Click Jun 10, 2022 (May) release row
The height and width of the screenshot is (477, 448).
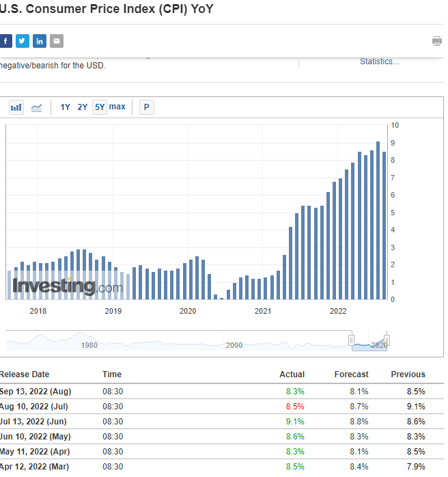point(222,437)
